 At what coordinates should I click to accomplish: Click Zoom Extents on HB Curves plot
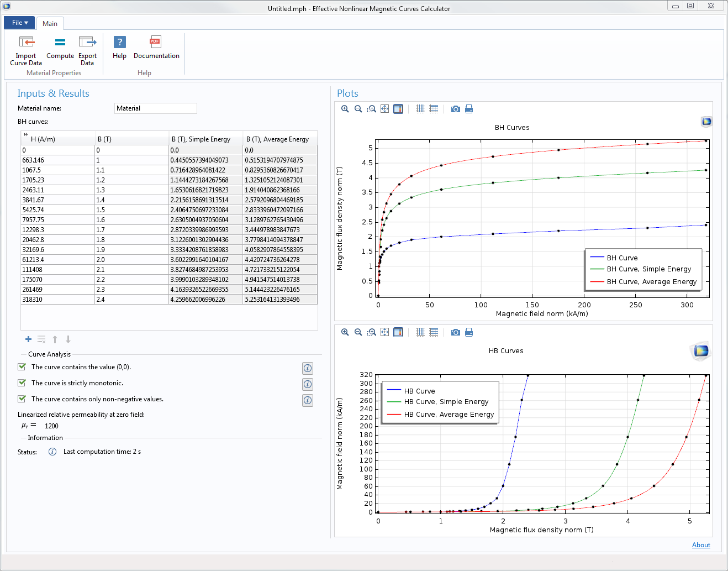384,332
